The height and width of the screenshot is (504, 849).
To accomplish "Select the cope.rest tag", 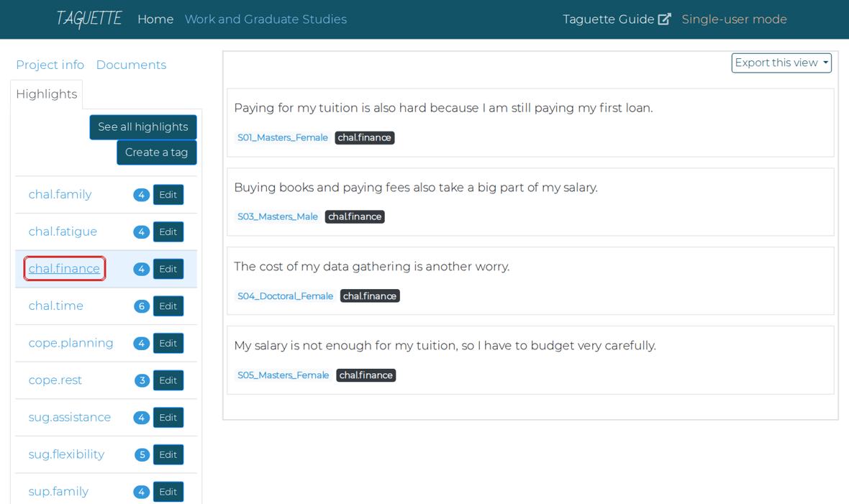I will coord(55,380).
